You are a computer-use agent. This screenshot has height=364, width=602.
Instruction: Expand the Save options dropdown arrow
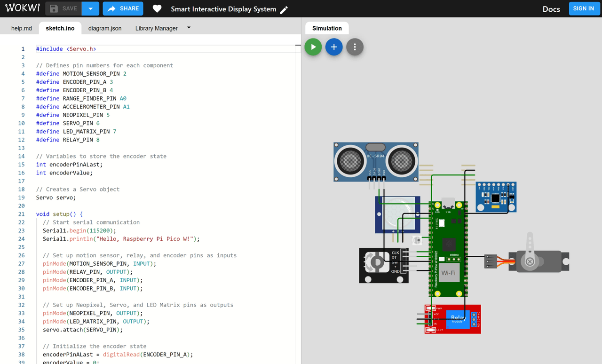click(90, 8)
